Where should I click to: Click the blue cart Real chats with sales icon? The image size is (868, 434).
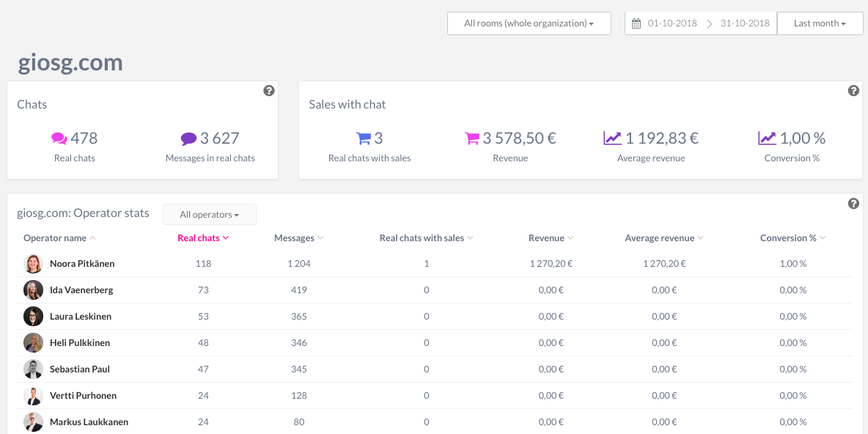coord(363,138)
